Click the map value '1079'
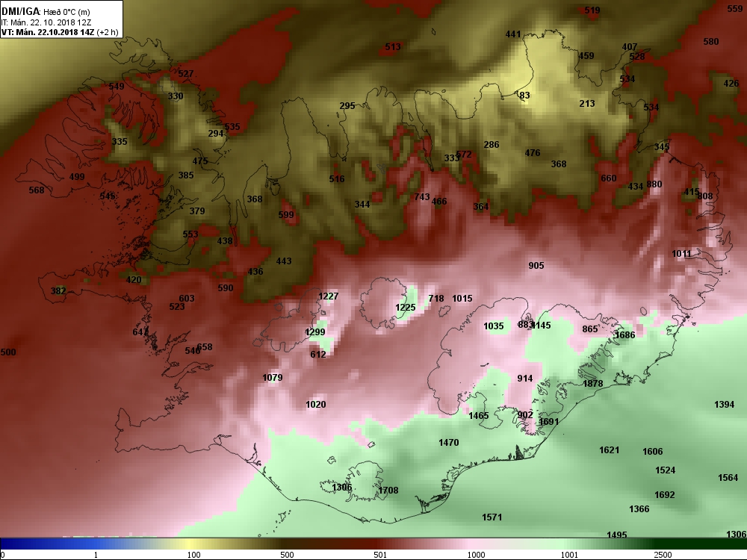747x560 pixels. (x=273, y=378)
